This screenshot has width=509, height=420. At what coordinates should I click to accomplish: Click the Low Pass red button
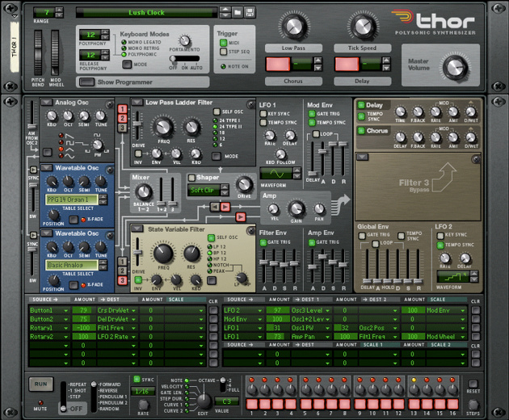(278, 64)
